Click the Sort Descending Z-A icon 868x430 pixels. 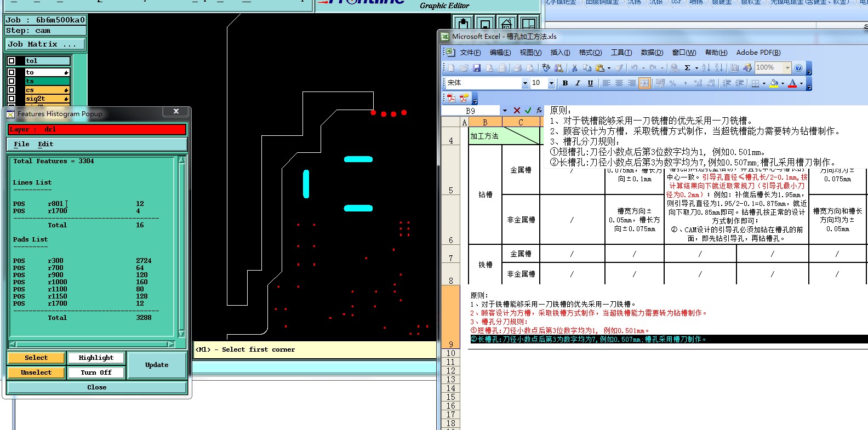pos(718,68)
